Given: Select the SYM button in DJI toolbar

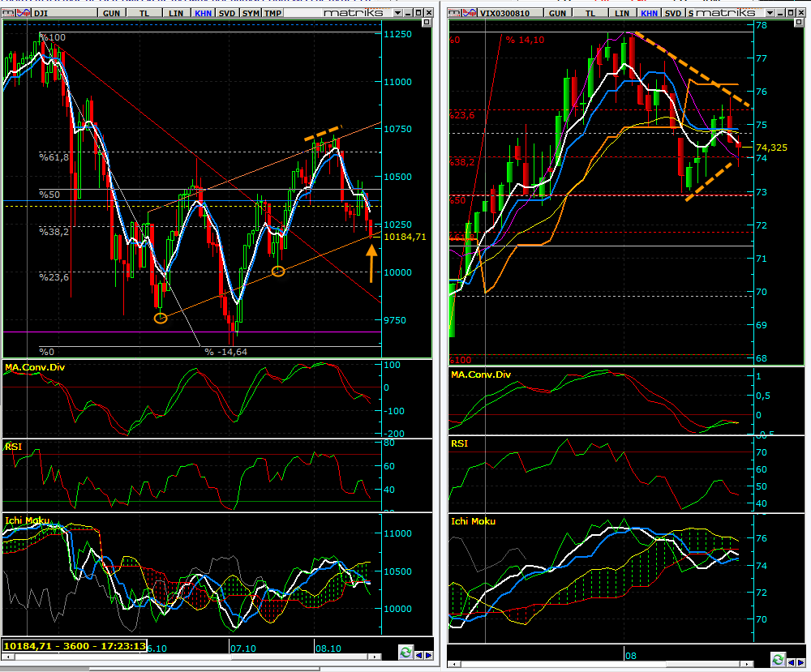Looking at the screenshot, I should pyautogui.click(x=251, y=14).
